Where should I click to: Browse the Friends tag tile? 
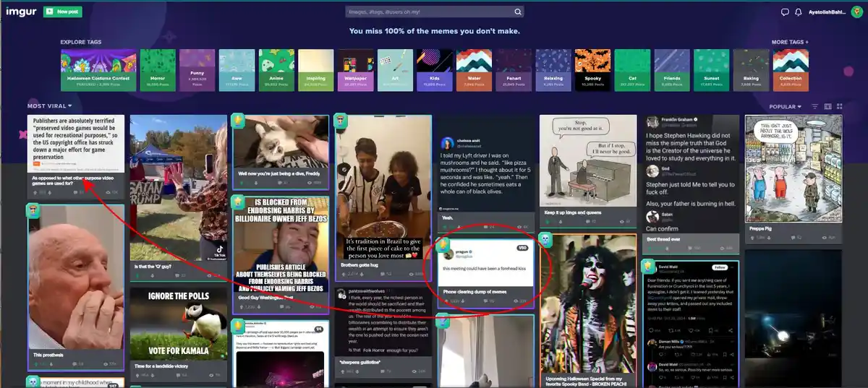point(672,70)
